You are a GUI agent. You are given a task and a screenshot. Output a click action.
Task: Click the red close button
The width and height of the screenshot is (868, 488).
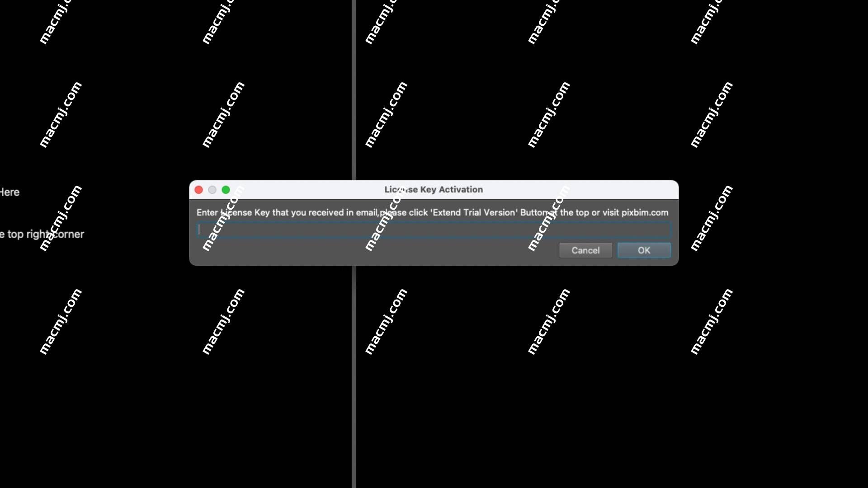(x=198, y=189)
